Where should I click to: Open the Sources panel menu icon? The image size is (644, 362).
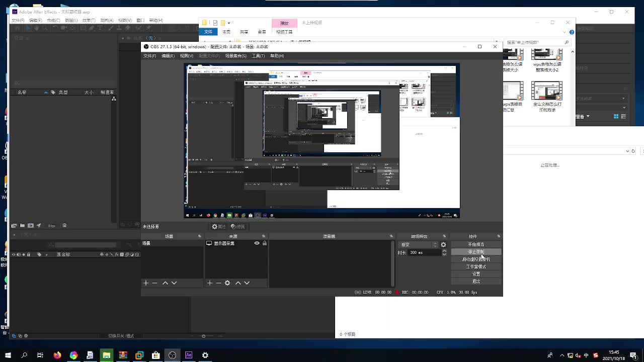[x=264, y=236]
